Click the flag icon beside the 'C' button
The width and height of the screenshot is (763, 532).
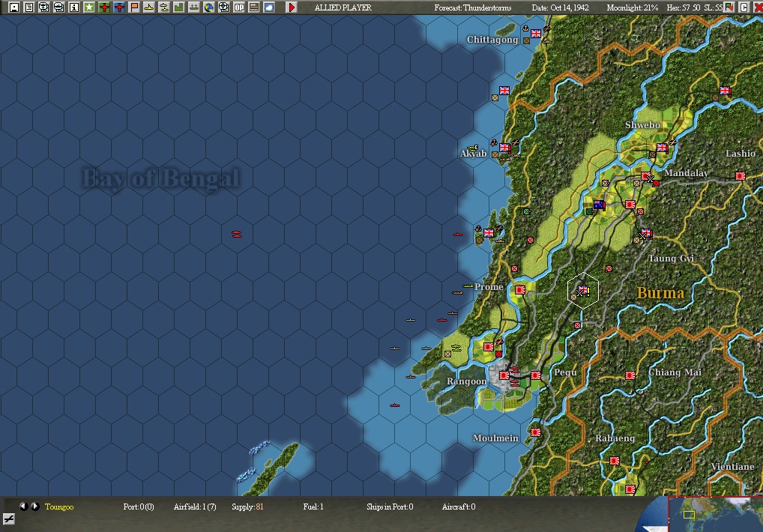click(729, 7)
